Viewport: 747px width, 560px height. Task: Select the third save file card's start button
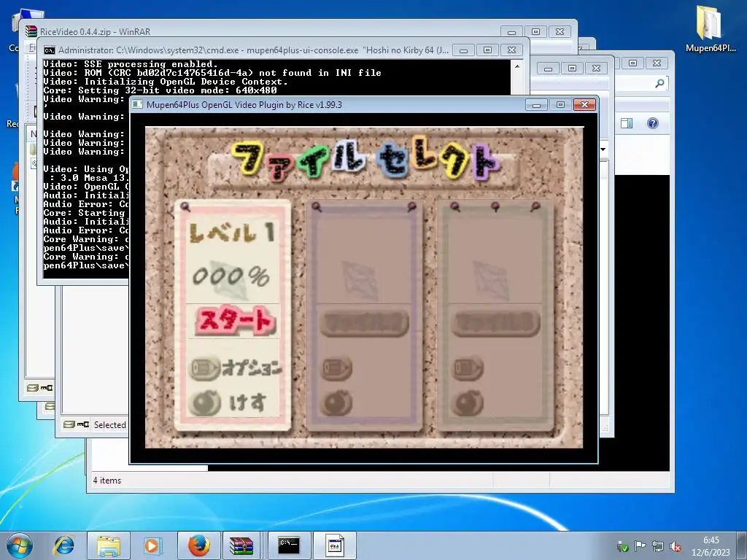click(x=496, y=323)
